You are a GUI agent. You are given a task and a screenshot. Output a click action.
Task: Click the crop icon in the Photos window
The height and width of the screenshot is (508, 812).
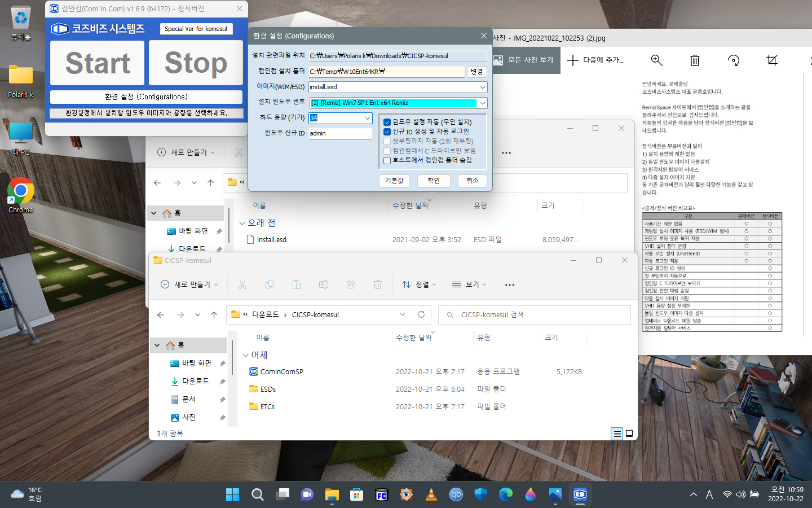[772, 60]
